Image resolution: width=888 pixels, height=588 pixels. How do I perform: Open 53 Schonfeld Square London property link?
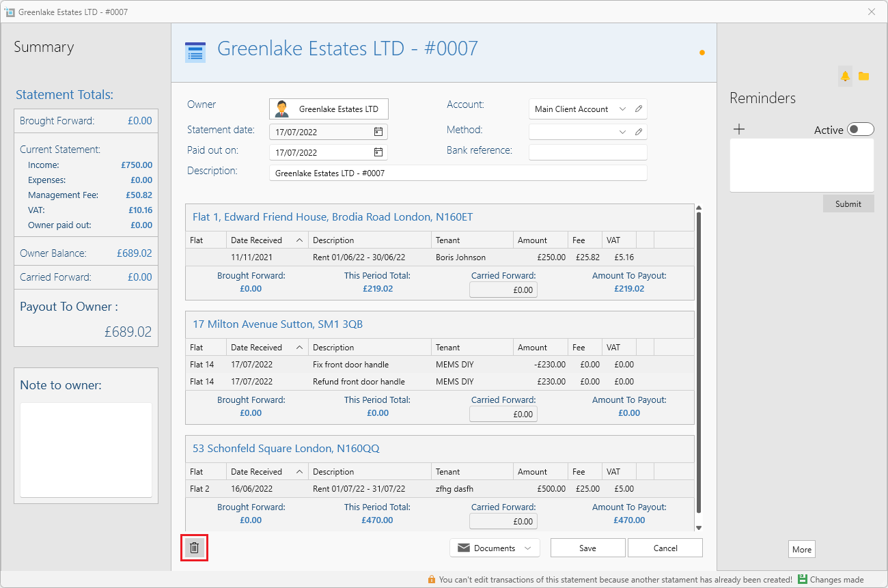[x=286, y=449]
